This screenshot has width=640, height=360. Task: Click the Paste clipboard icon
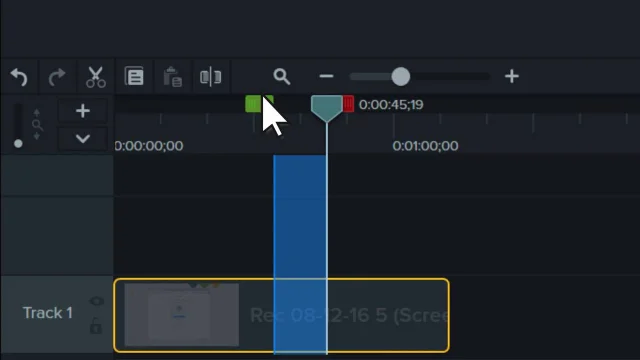tap(172, 77)
